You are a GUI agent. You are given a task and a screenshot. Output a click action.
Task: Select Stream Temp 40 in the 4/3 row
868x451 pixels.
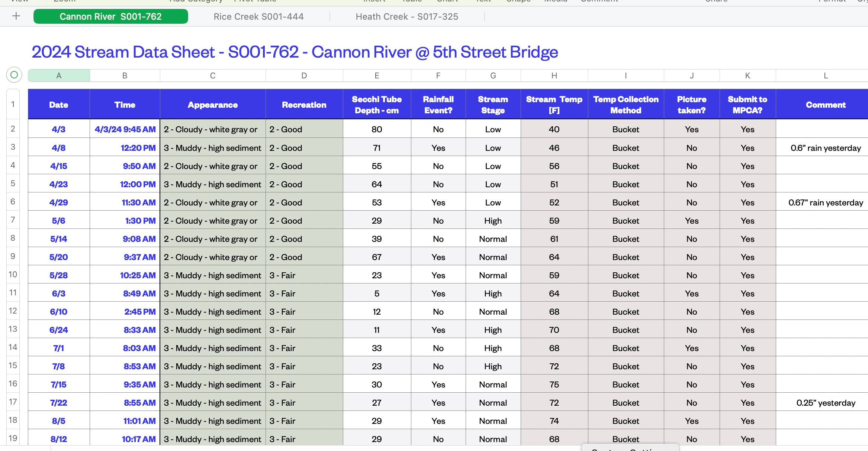554,129
